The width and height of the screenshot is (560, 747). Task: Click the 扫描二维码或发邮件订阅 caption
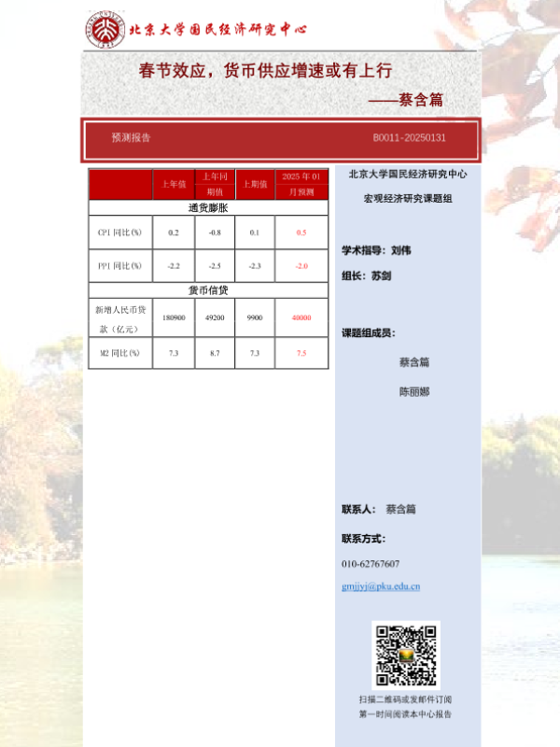pyautogui.click(x=406, y=699)
